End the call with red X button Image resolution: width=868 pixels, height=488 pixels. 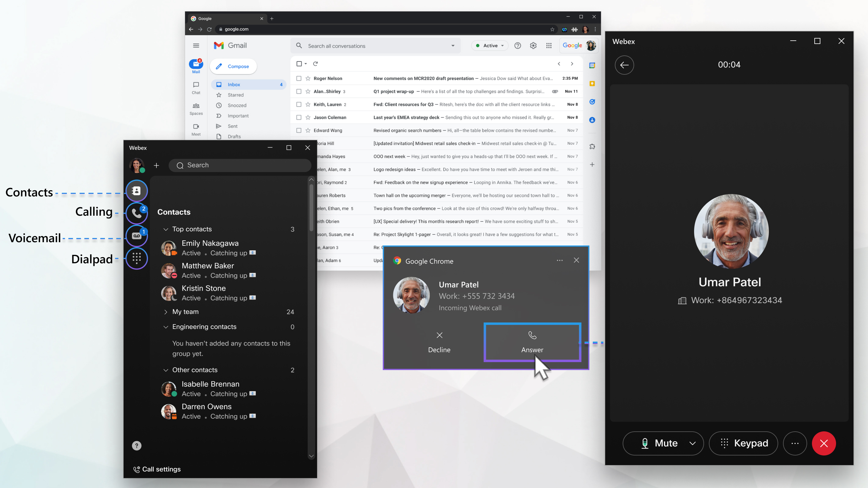[823, 443]
